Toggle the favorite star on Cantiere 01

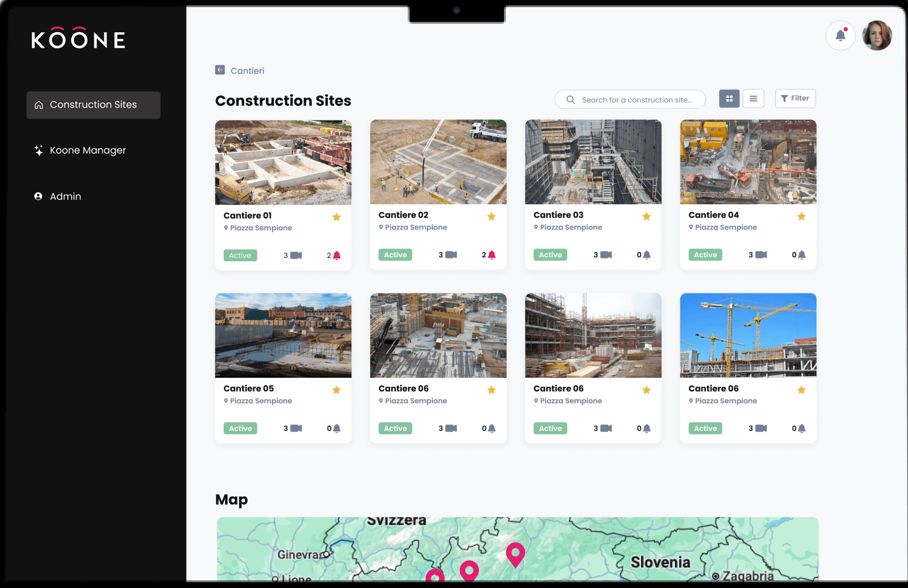336,217
